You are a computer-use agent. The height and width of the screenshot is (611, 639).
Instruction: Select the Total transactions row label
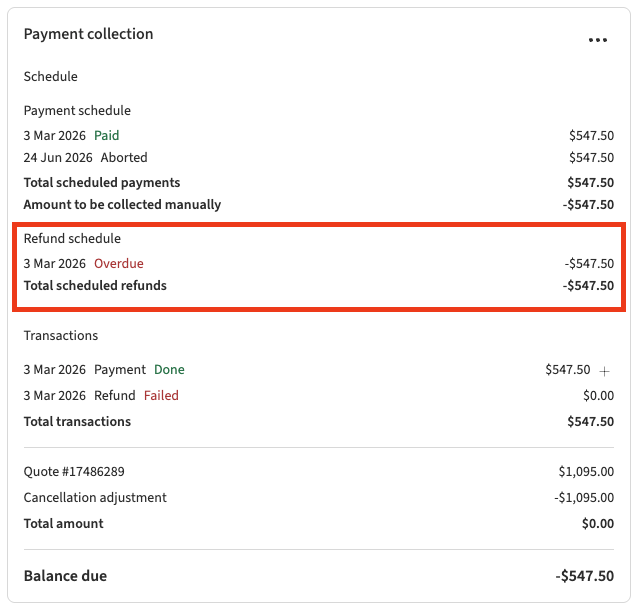click(77, 422)
